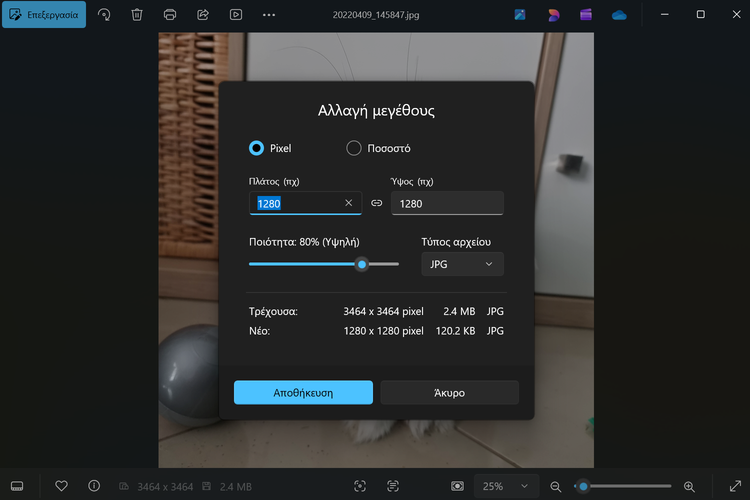Toggle the aspect ratio link icon

377,203
